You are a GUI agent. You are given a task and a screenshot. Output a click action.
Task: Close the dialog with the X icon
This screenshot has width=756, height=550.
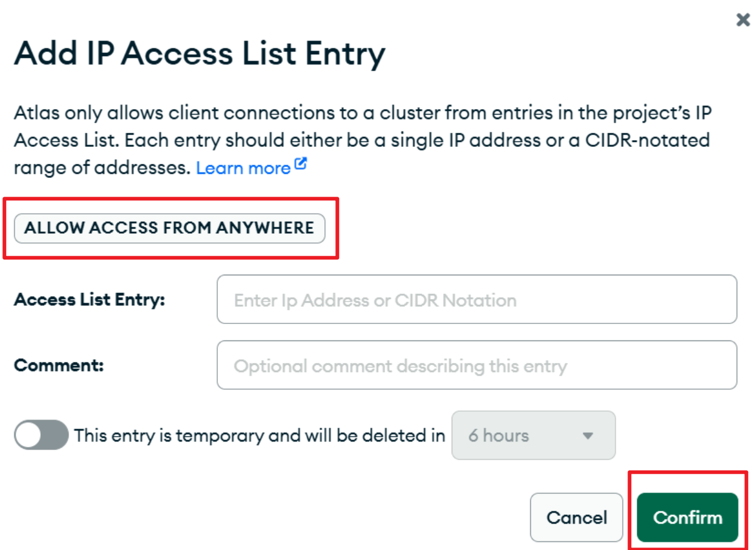(x=743, y=20)
